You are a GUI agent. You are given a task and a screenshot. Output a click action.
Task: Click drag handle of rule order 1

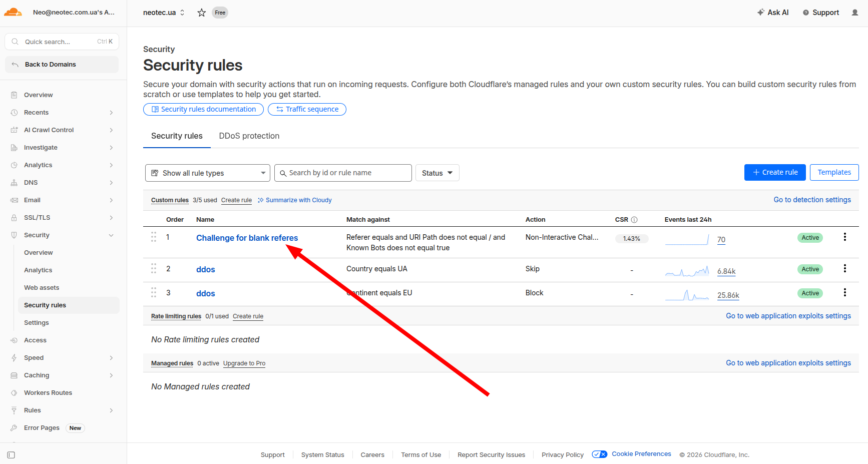(x=154, y=237)
